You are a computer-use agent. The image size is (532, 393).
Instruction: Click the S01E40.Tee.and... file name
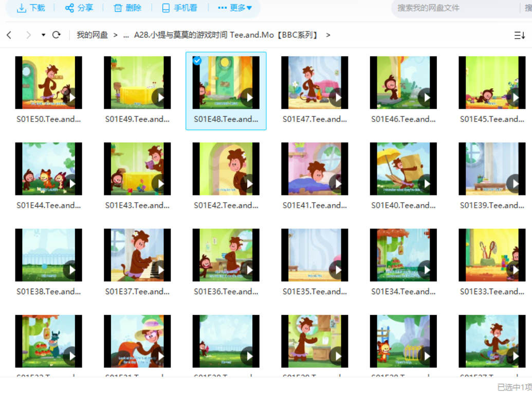click(x=403, y=205)
